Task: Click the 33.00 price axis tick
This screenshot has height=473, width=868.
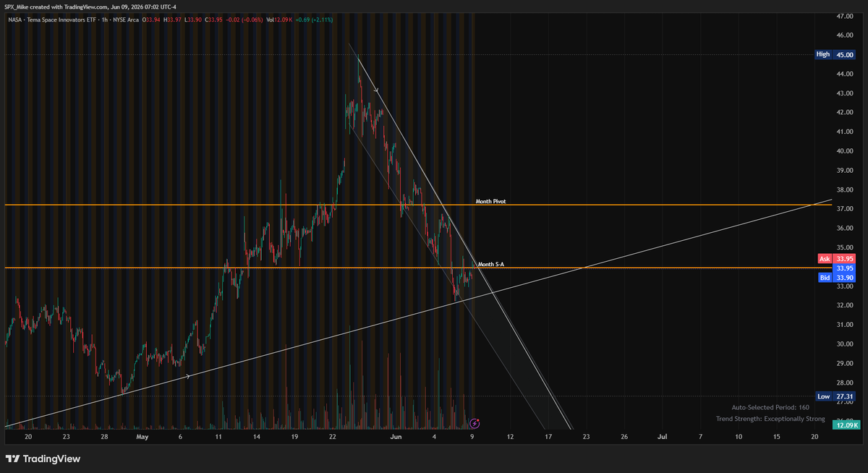Action: [x=845, y=286]
